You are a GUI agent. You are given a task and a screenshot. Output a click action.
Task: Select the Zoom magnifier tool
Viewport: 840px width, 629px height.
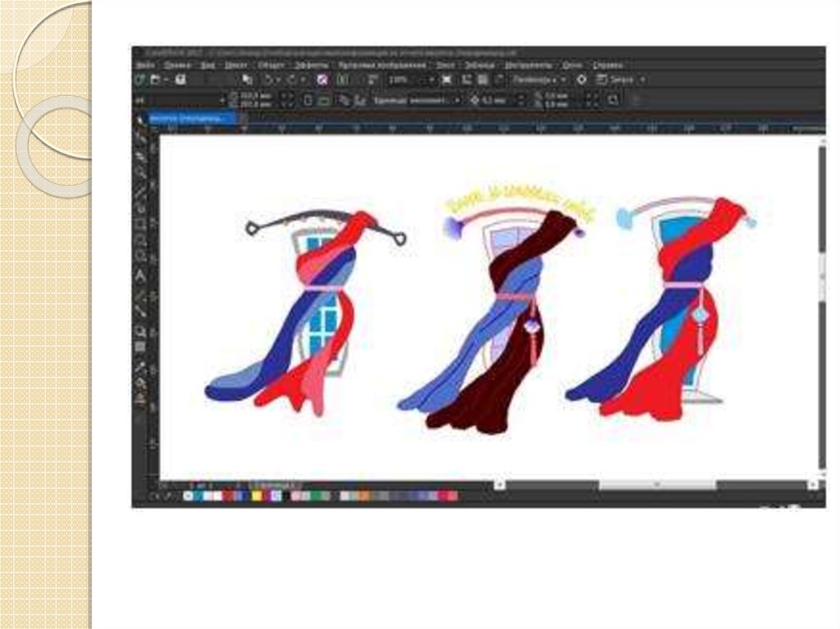pyautogui.click(x=141, y=171)
